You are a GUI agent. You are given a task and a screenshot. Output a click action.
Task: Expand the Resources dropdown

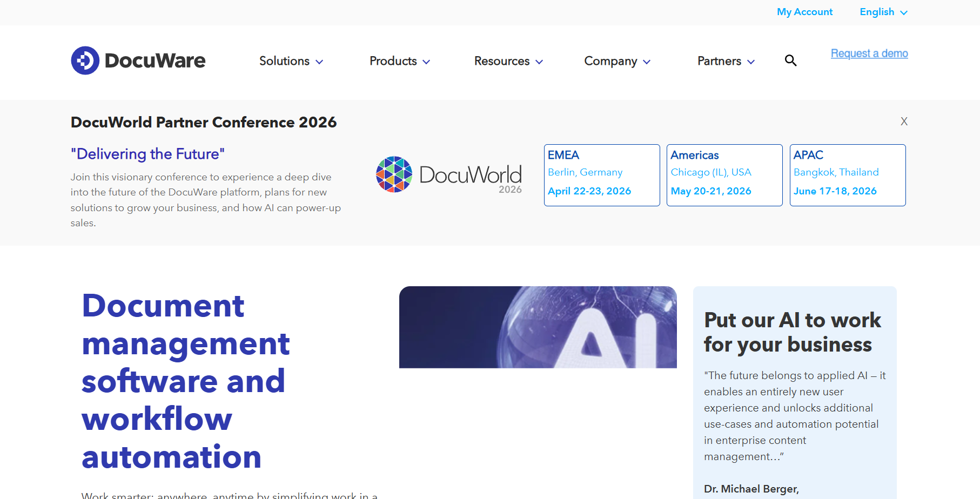[x=540, y=62]
